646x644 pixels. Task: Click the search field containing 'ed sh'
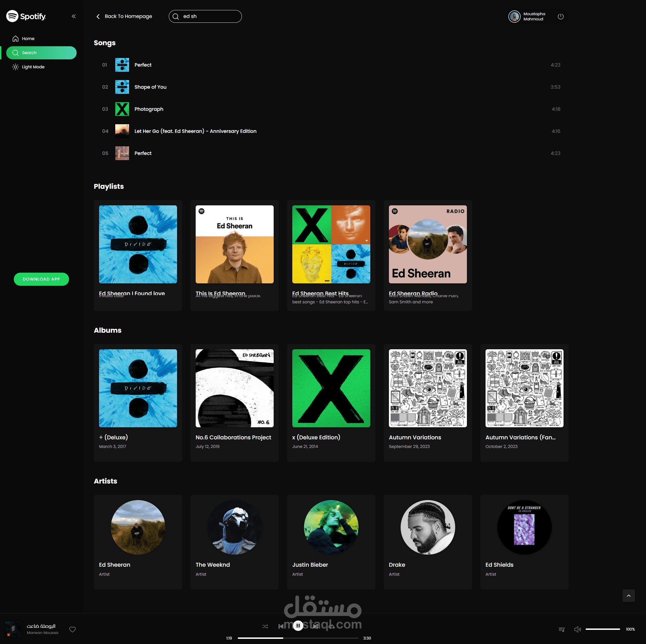tap(205, 16)
